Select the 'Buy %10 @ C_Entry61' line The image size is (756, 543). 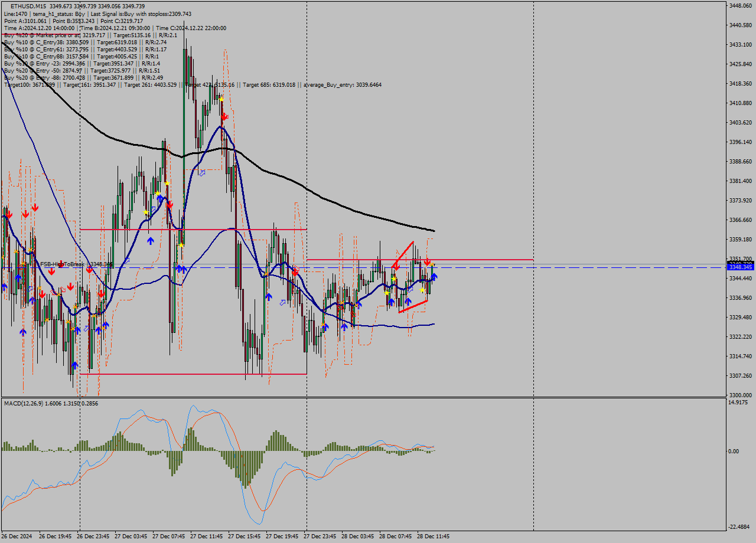tap(85, 49)
